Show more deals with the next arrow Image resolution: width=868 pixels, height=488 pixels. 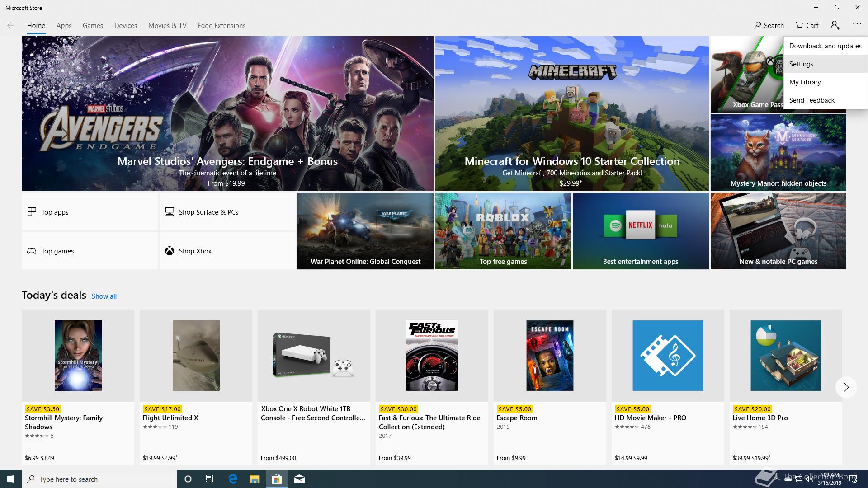tap(846, 387)
